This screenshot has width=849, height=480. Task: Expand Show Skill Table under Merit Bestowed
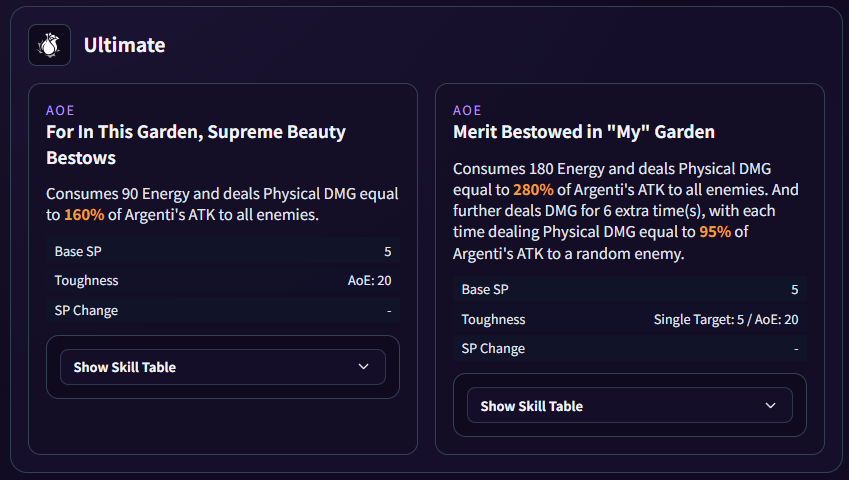click(x=630, y=405)
